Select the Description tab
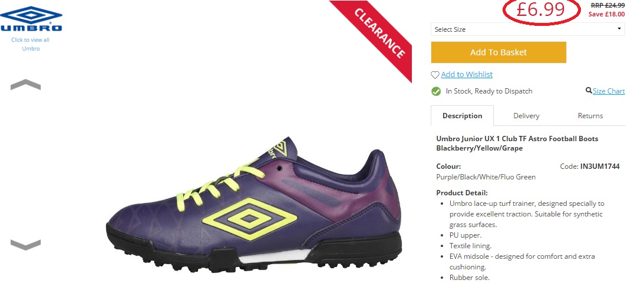 pyautogui.click(x=462, y=116)
